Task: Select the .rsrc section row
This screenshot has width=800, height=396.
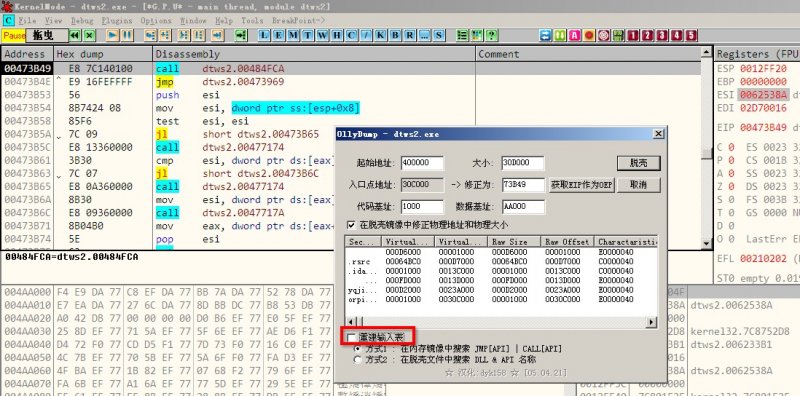Action: click(x=501, y=262)
